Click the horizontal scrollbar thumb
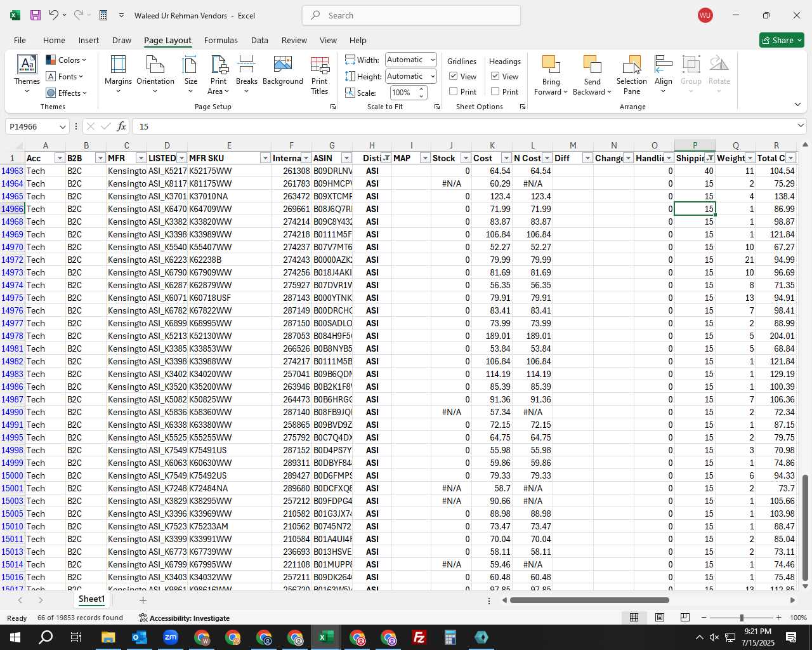 coord(589,600)
